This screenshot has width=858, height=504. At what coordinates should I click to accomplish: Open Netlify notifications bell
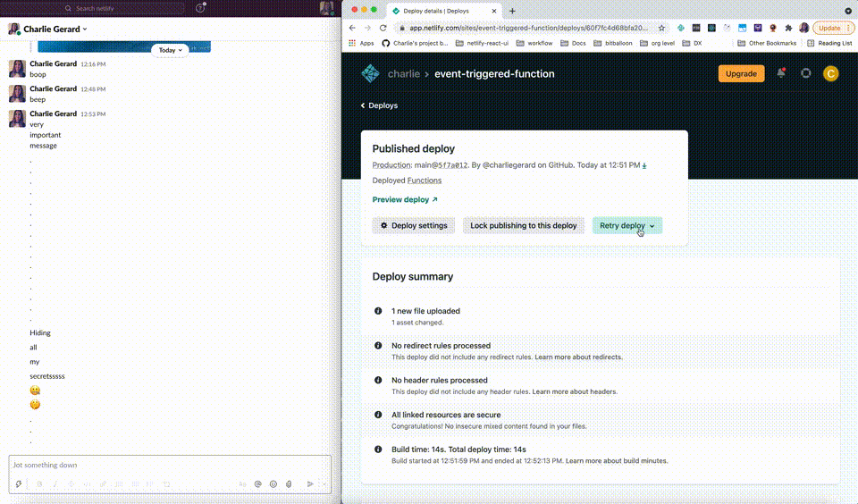click(781, 73)
